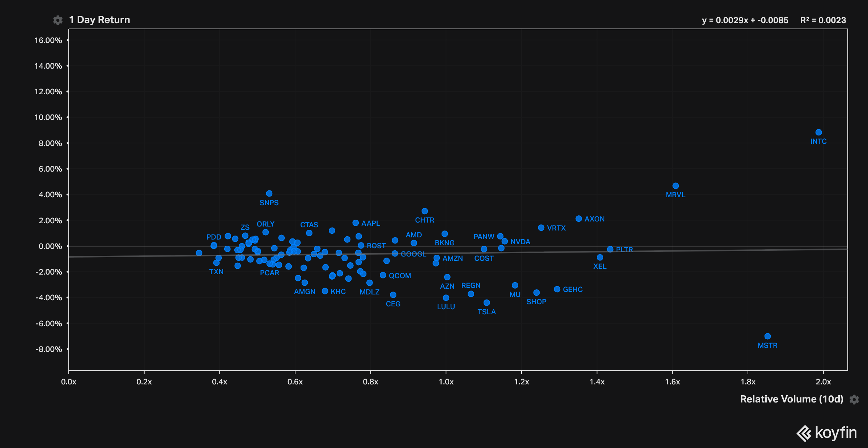Screen dimensions: 868x448
Task: Select the GEHC data point
Action: coord(557,289)
